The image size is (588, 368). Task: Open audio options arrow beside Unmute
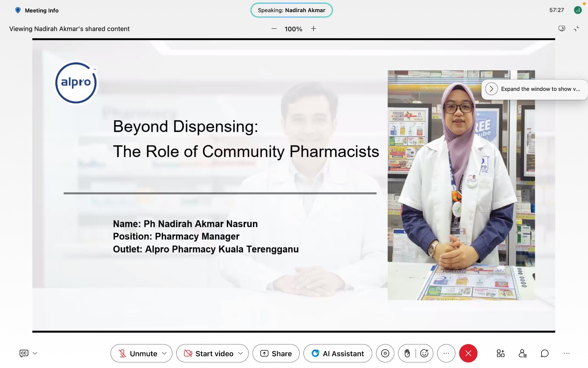click(164, 353)
